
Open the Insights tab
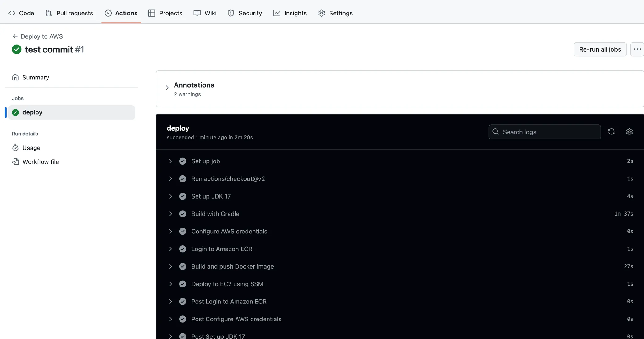coord(290,13)
